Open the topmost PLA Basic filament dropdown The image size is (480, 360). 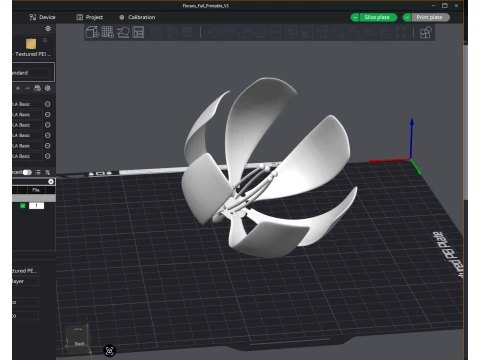[27, 104]
